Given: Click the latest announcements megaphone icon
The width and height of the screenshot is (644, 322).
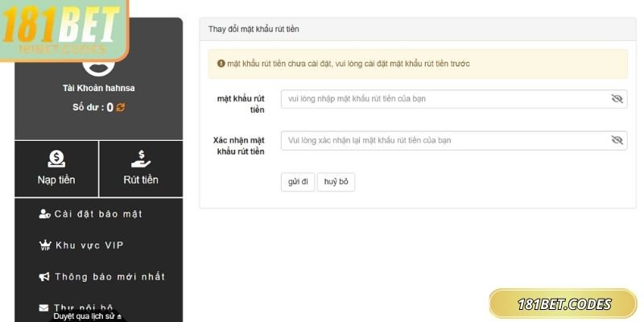Looking at the screenshot, I should point(44,277).
